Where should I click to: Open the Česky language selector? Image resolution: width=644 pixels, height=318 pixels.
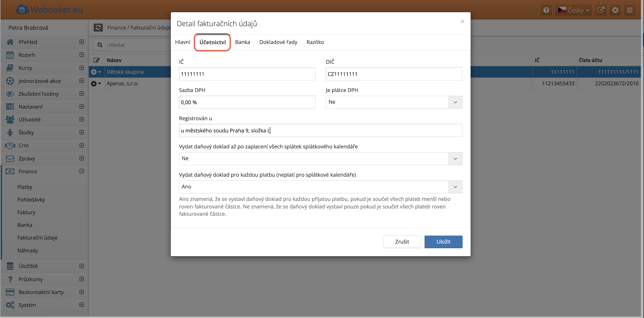pos(573,10)
